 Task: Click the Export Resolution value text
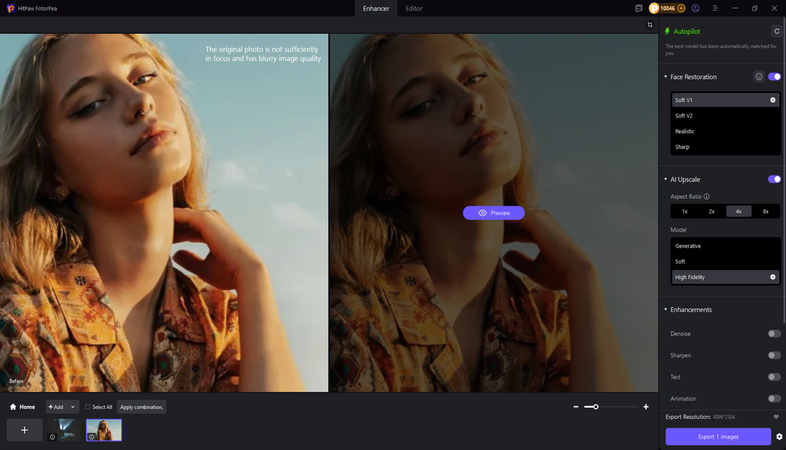point(723,417)
